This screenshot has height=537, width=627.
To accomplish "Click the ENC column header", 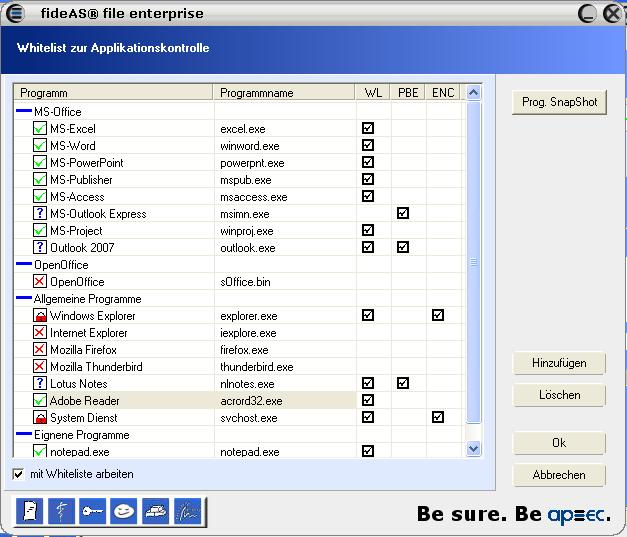I will coord(443,93).
